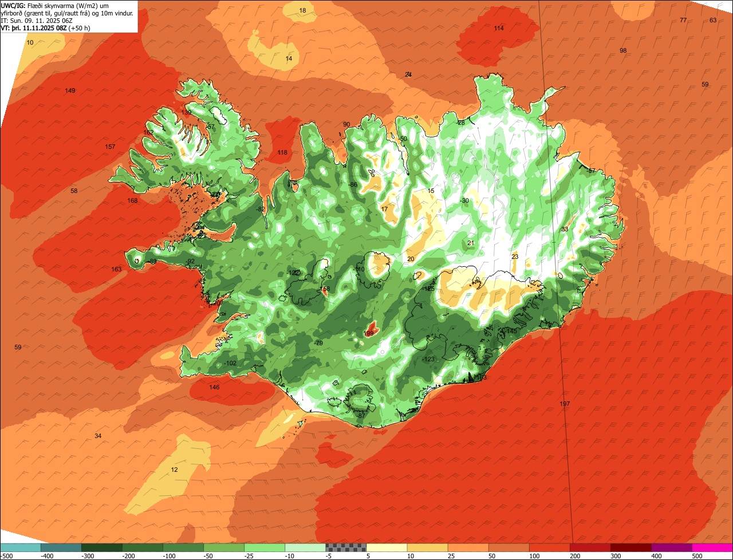Click the dark teal -400 to -300 legend swatch
The width and height of the screenshot is (733, 560).
tap(61, 547)
